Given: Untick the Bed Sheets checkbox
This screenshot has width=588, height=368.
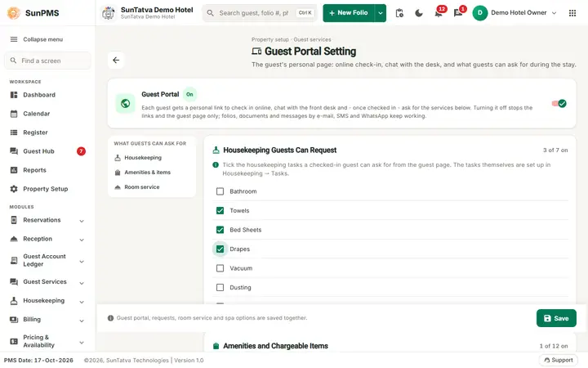Looking at the screenshot, I should (x=220, y=230).
